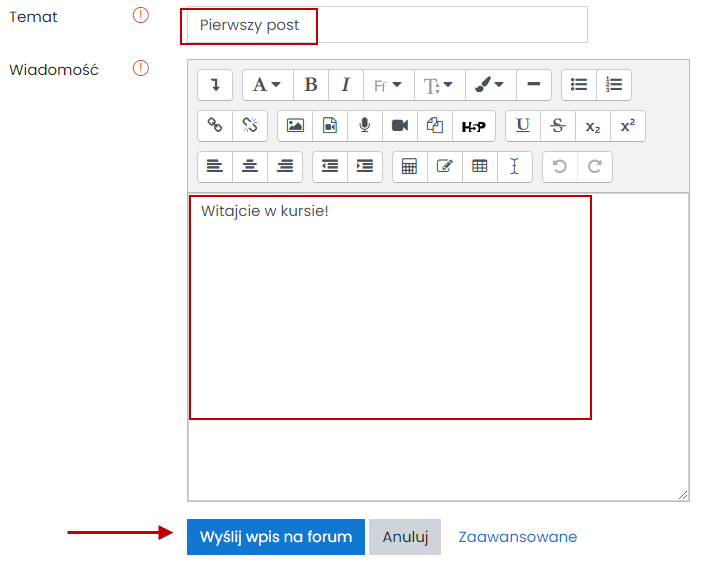Insert a table into the message
The height and width of the screenshot is (564, 705).
pos(480,167)
